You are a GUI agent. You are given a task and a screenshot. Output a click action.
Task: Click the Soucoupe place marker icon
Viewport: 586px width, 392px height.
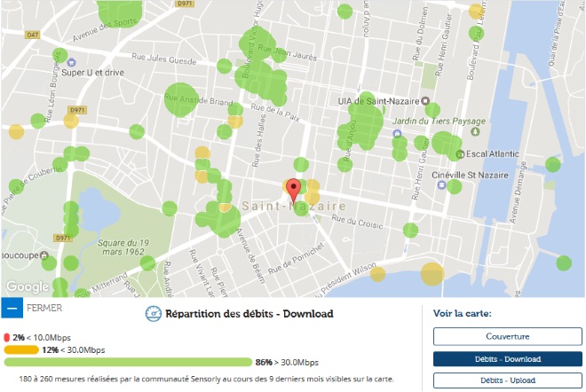pos(44,255)
